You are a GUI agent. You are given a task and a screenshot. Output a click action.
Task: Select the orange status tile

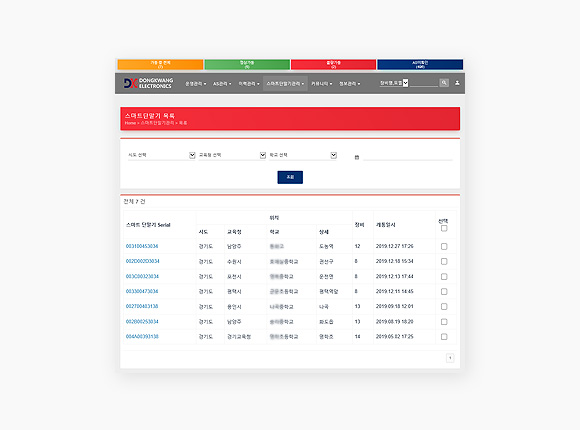click(x=160, y=64)
